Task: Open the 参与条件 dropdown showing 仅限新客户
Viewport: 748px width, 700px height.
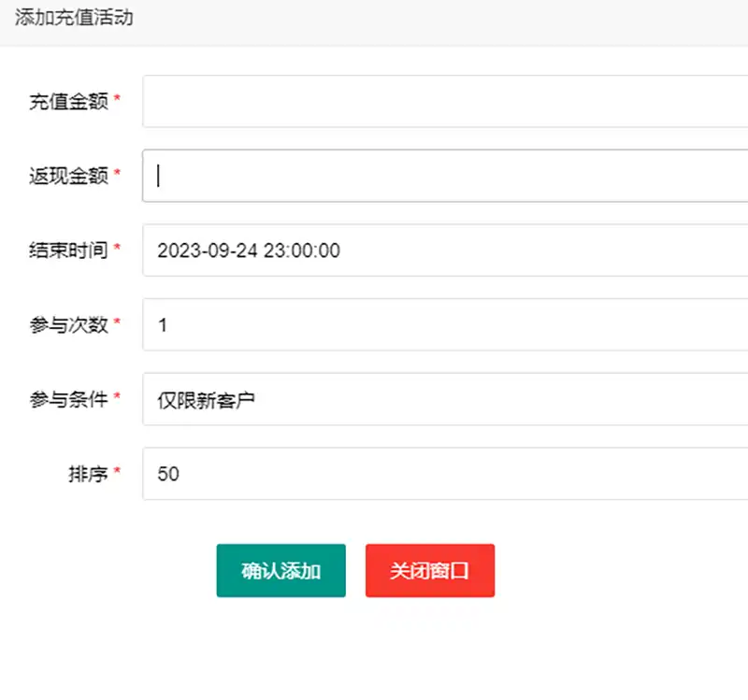Action: pos(445,400)
